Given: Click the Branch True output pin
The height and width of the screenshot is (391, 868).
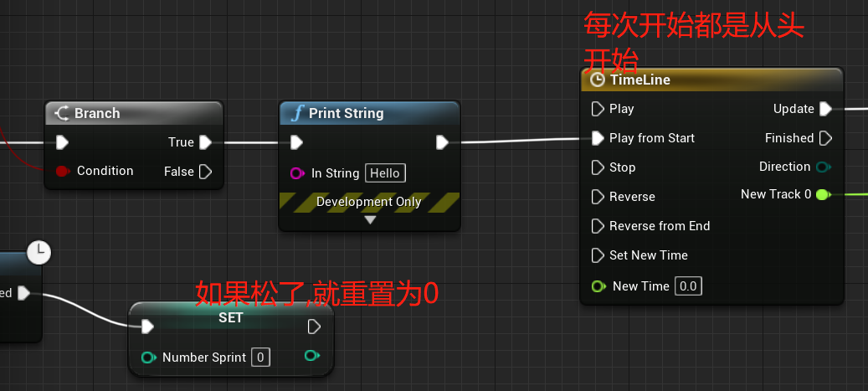Looking at the screenshot, I should pos(205,142).
